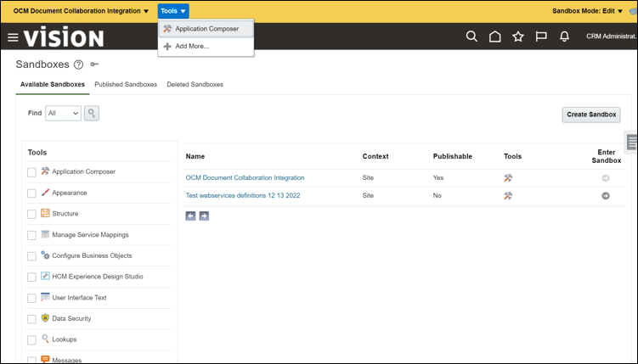Click the key icon next to Sandboxes
The image size is (638, 364).
pyautogui.click(x=94, y=64)
